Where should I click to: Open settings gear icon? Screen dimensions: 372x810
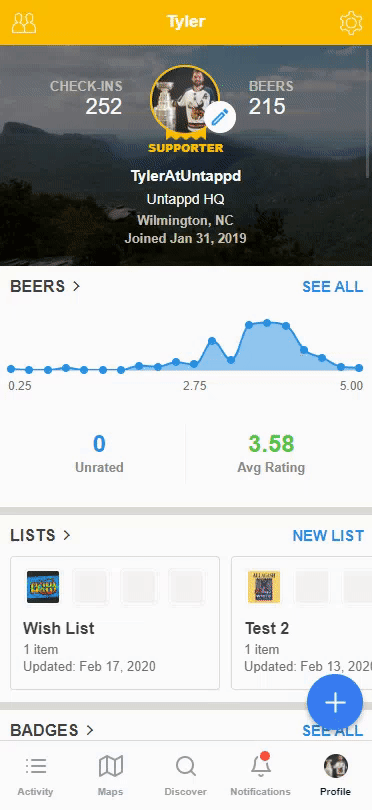coord(350,23)
